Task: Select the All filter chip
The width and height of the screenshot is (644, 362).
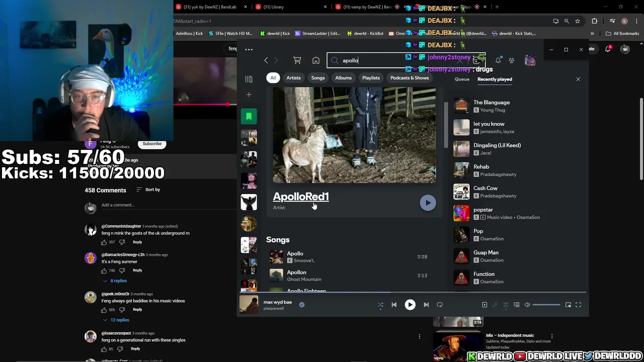Action: [273, 78]
